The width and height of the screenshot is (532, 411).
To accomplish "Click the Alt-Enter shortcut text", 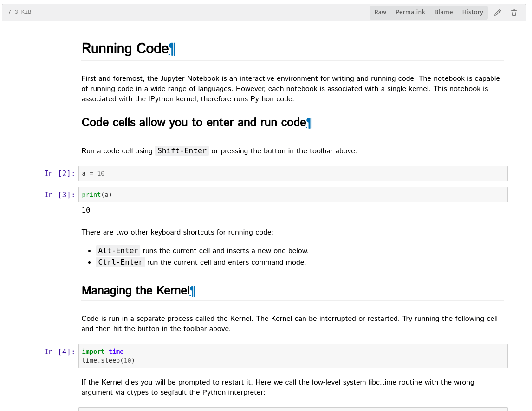I will 118,250.
